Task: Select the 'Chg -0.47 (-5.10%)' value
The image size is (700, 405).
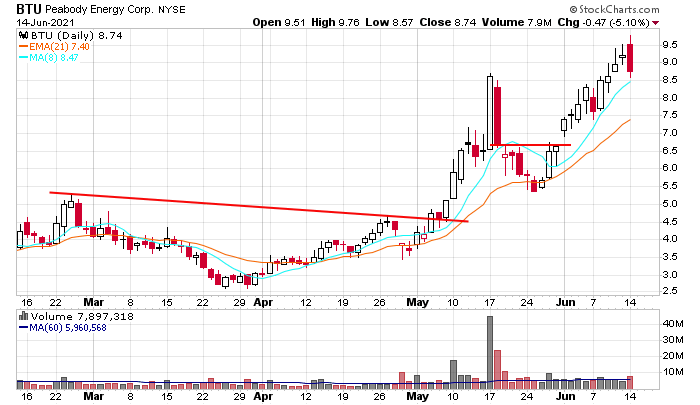Action: 603,22
